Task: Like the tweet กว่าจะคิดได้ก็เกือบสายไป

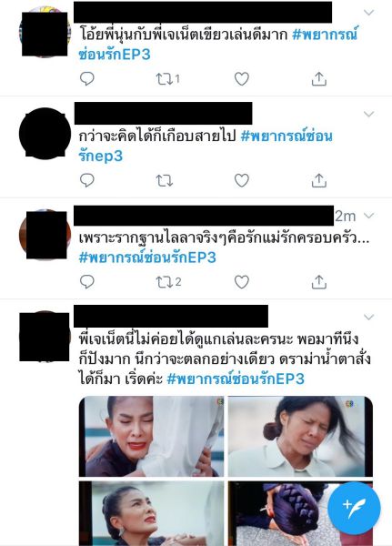Action: 242,180
